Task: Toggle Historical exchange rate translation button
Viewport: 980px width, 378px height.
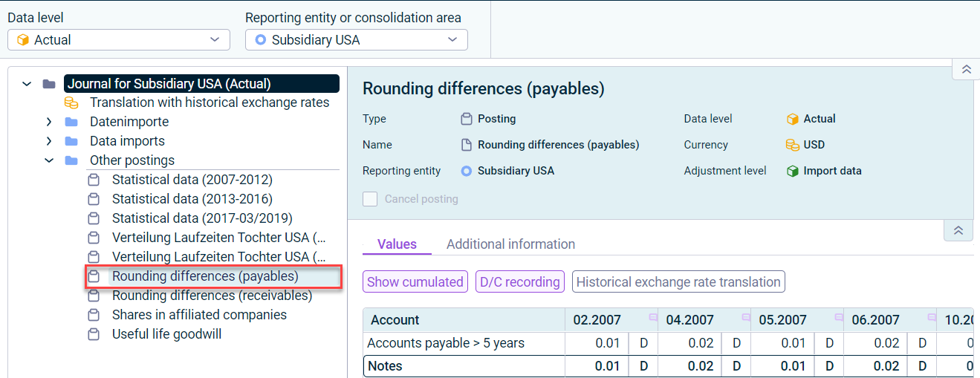Action: tap(678, 282)
